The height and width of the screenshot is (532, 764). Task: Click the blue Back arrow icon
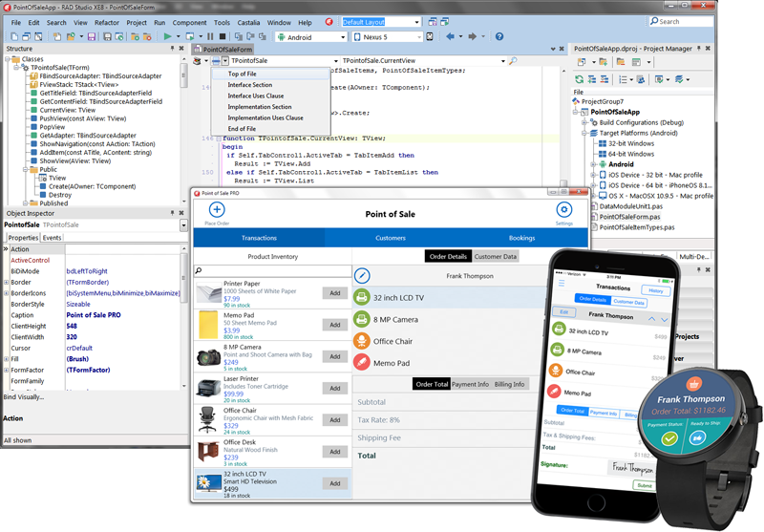[x=450, y=36]
